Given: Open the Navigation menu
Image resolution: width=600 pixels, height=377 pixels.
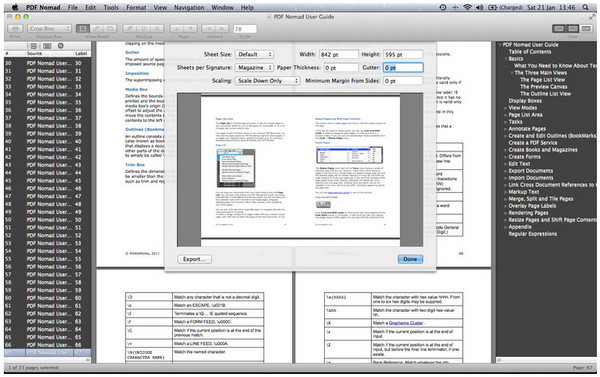Looking at the screenshot, I should (x=189, y=7).
